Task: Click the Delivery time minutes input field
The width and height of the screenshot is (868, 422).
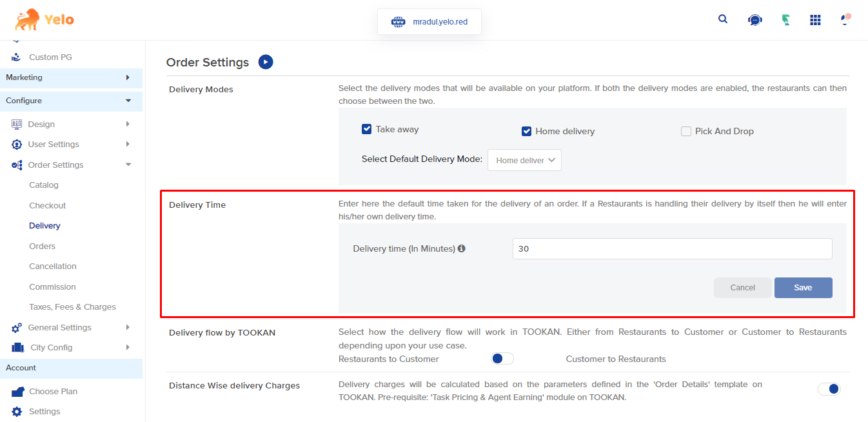Action: (x=672, y=249)
